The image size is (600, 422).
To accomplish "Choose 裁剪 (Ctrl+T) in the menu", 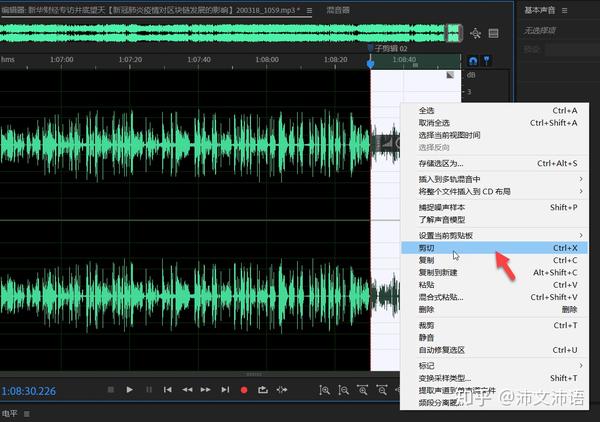I will pyautogui.click(x=494, y=325).
